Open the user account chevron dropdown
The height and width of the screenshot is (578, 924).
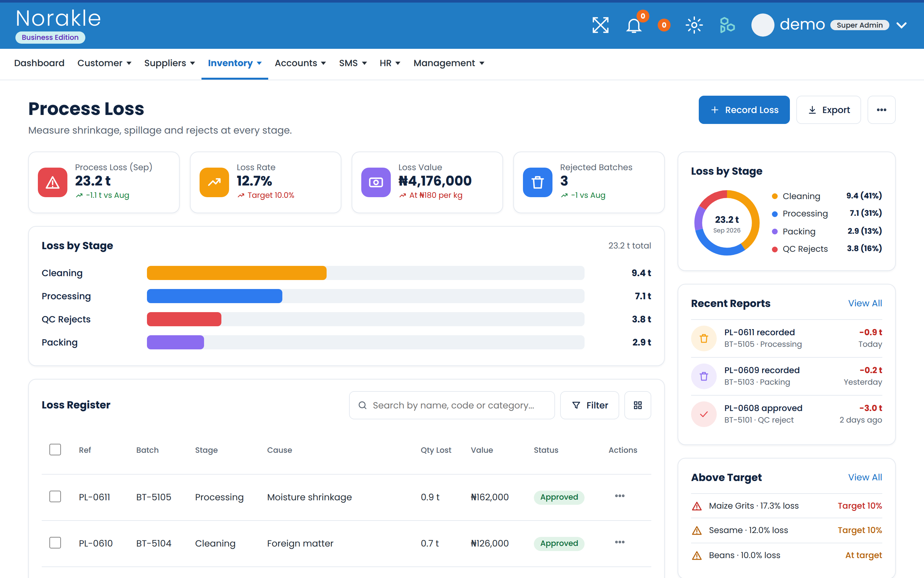coord(902,25)
